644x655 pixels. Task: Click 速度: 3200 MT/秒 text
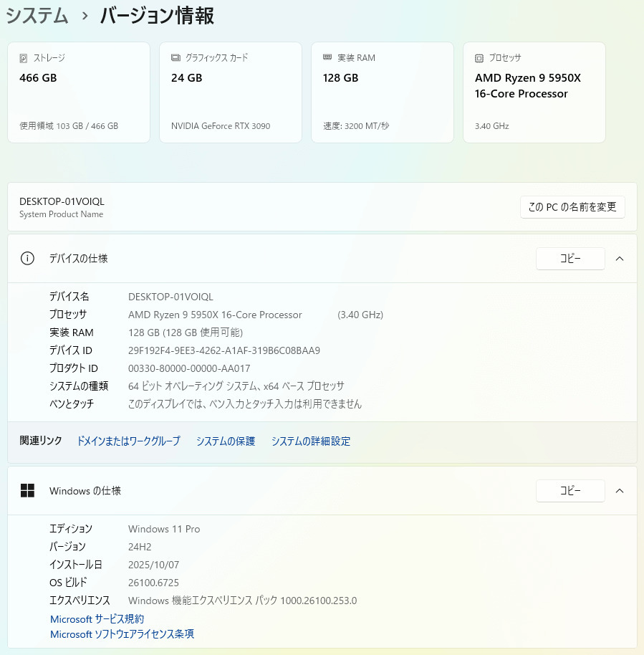pyautogui.click(x=356, y=125)
